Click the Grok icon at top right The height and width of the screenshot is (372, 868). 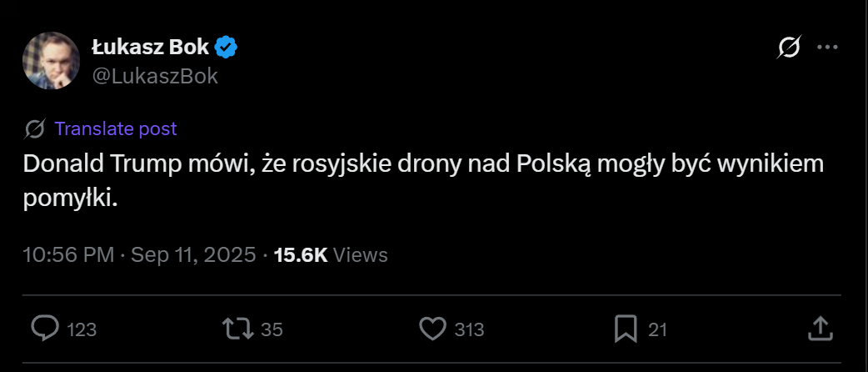pos(788,48)
